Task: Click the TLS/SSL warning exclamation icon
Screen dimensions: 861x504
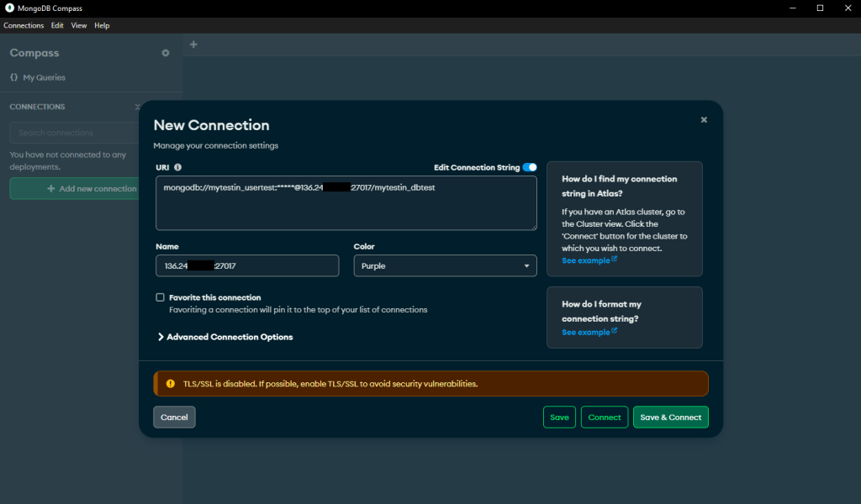Action: coord(170,383)
